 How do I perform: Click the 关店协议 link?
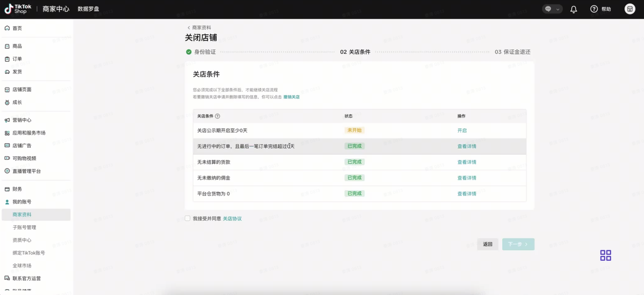pyautogui.click(x=232, y=219)
